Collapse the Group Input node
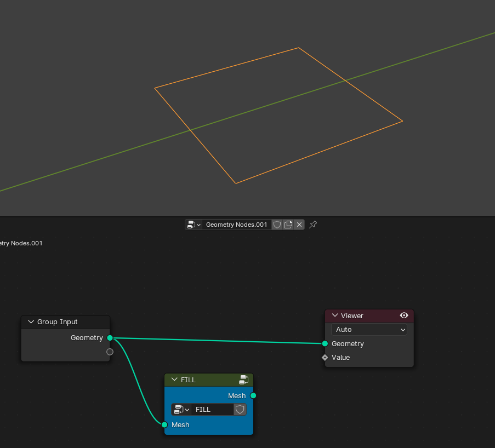 click(31, 322)
